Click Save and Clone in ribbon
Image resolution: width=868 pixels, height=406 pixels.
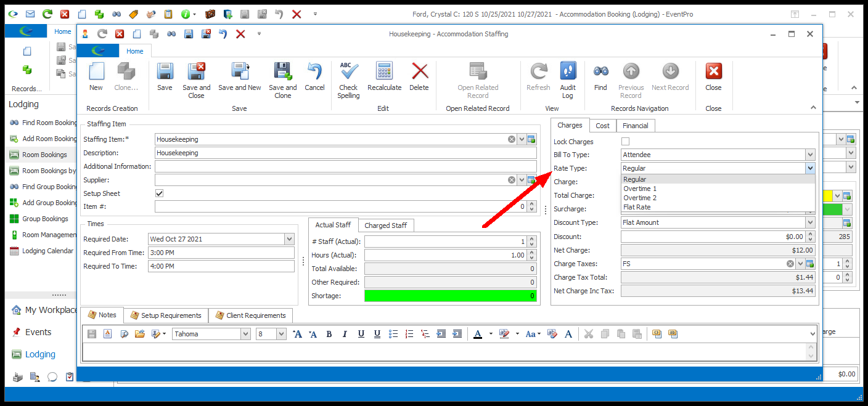(283, 80)
